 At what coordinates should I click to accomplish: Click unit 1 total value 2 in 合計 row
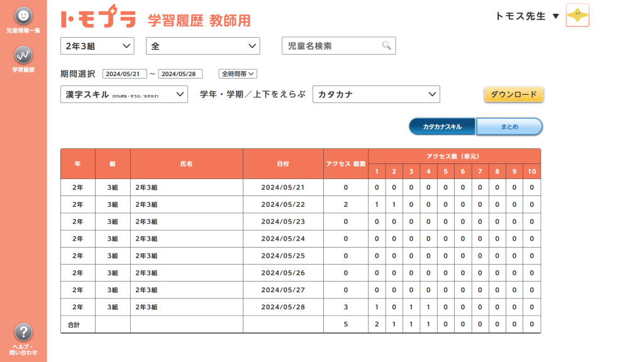click(377, 324)
